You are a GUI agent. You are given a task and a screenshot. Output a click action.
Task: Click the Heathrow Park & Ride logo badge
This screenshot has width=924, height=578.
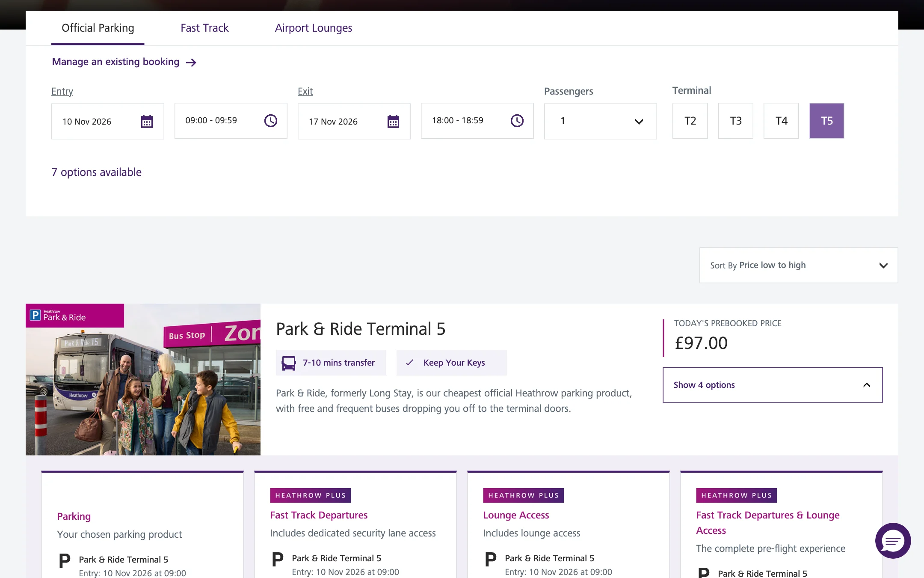75,316
